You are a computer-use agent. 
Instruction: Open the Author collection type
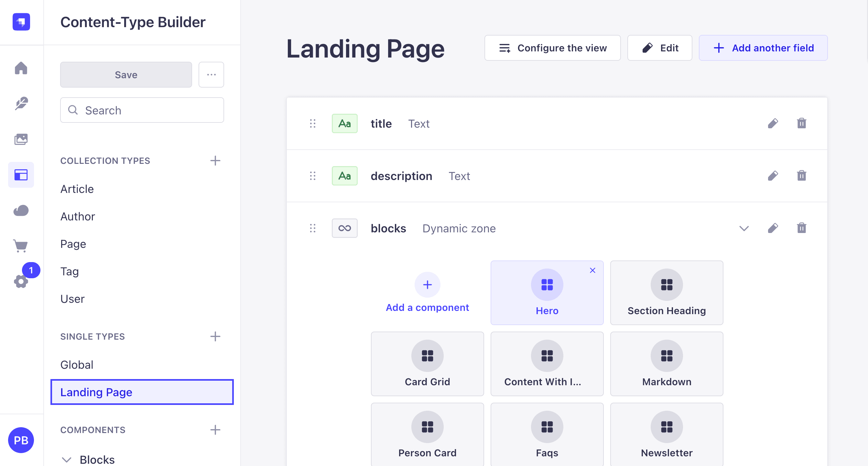[78, 217]
